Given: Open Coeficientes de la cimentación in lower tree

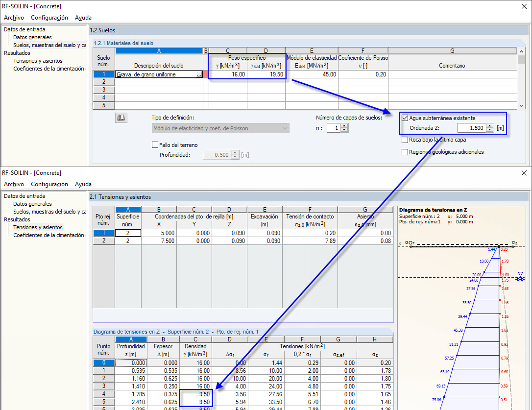Looking at the screenshot, I should (x=48, y=235).
